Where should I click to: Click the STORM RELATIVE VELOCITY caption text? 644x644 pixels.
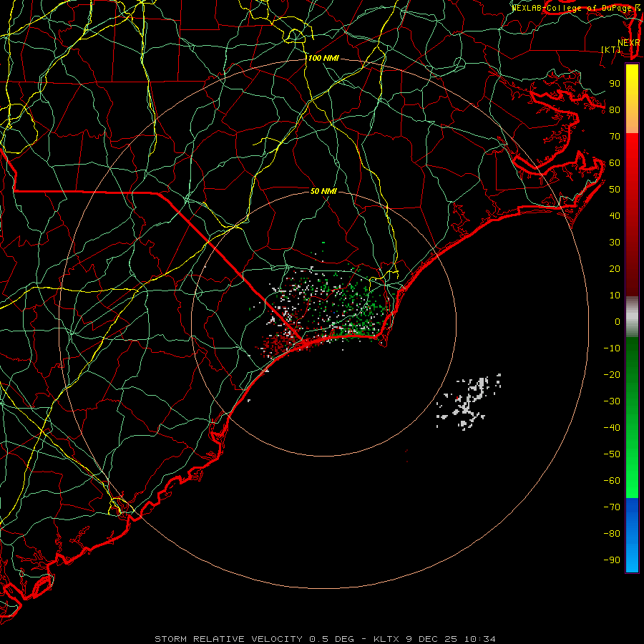click(228, 639)
